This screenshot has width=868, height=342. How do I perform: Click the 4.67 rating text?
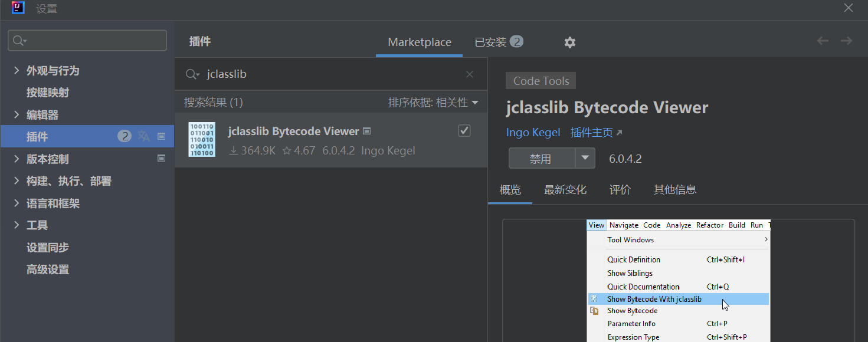tap(304, 151)
